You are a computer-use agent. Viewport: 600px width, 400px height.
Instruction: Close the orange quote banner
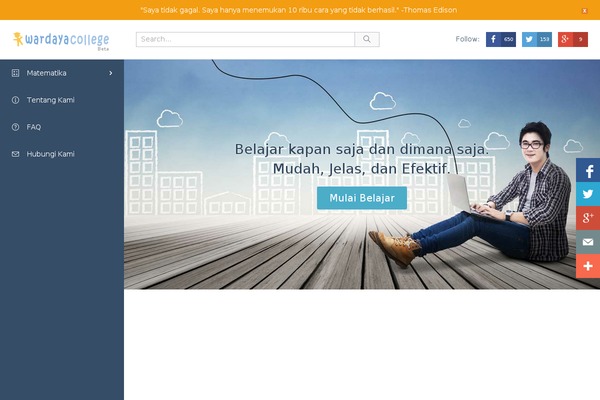tap(584, 11)
